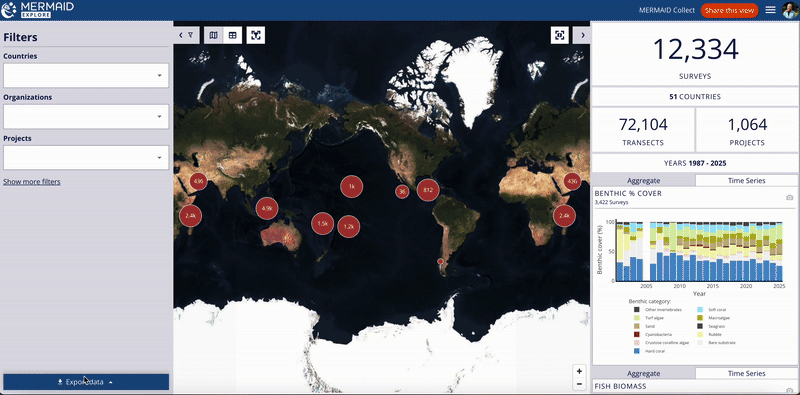800x395 pixels.
Task: Switch benthic cover to the Aggregate tab
Action: (643, 180)
